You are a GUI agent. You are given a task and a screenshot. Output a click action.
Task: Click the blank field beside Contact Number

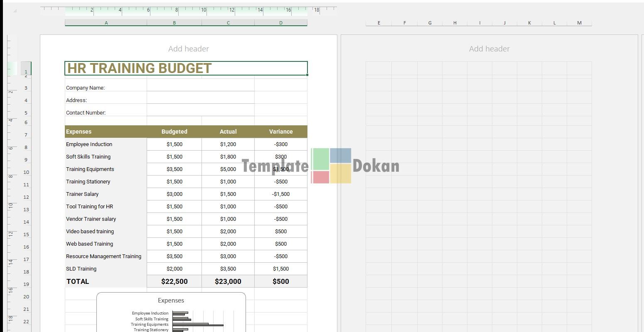click(200, 112)
